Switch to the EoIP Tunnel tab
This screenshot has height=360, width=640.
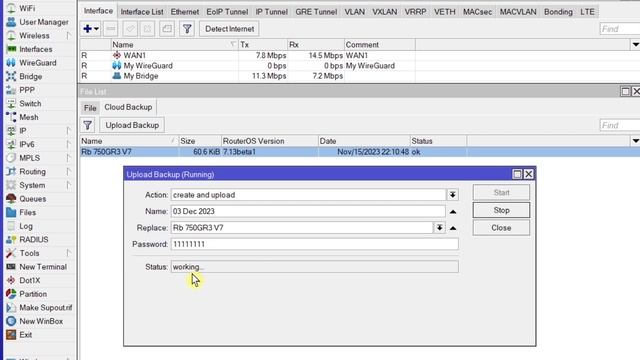[227, 12]
